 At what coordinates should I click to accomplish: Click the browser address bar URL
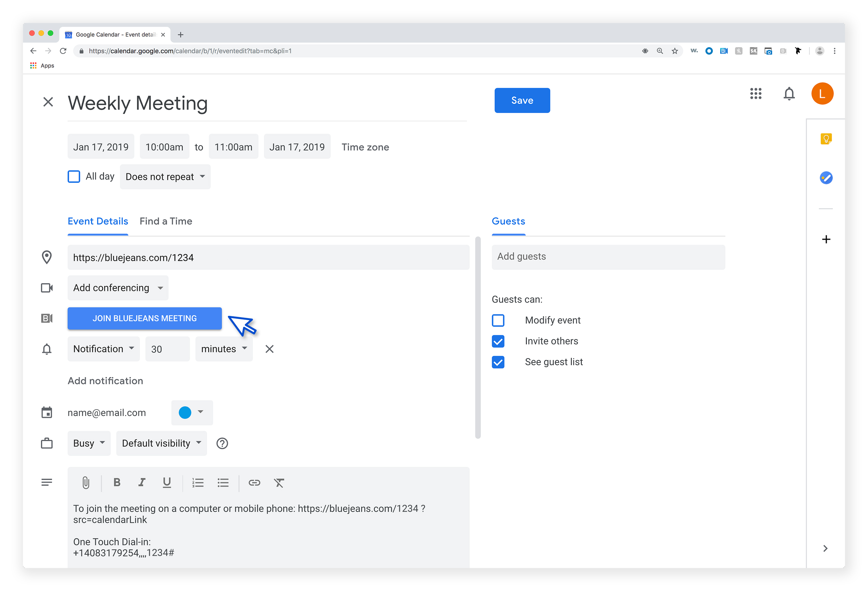point(190,51)
